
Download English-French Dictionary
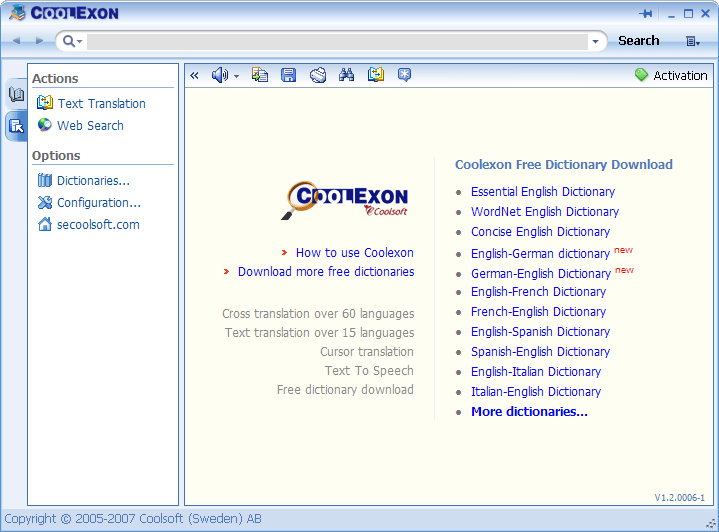pos(538,292)
